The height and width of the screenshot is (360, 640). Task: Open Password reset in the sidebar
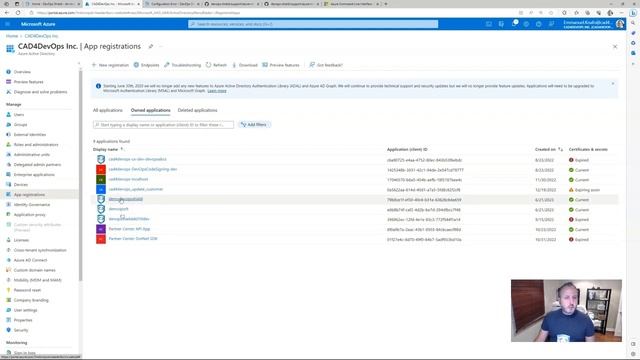[27, 290]
